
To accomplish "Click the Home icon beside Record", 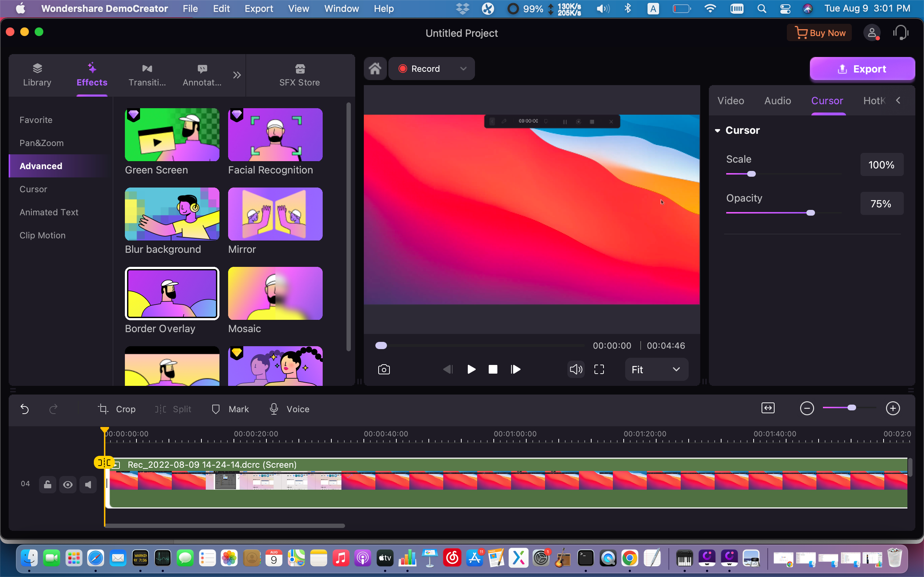I will (x=375, y=69).
